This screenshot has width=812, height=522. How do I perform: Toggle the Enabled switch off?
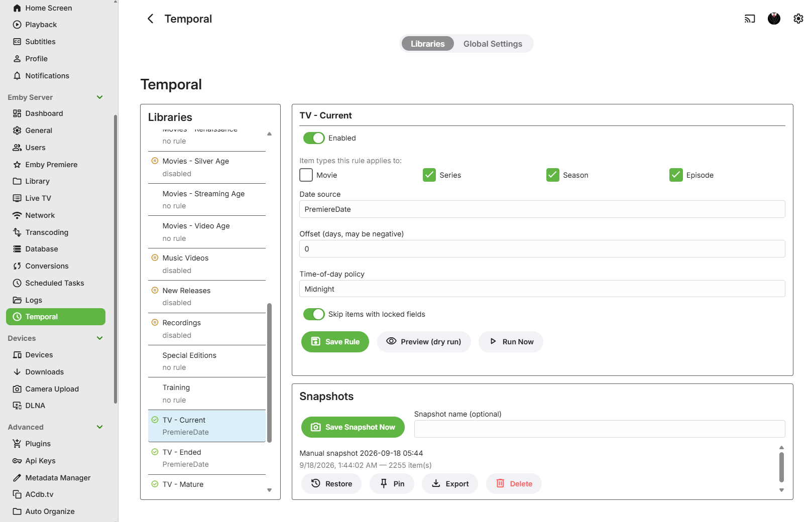[314, 138]
